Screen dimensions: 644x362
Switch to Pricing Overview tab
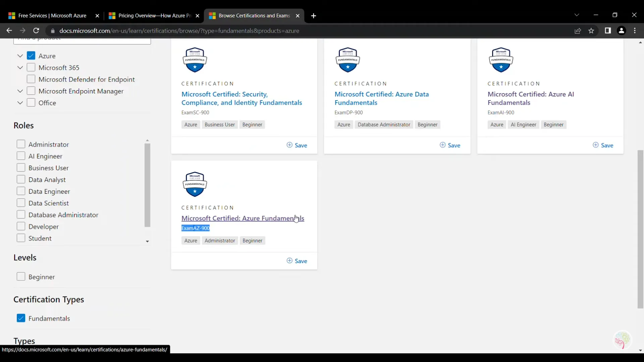[x=154, y=16]
